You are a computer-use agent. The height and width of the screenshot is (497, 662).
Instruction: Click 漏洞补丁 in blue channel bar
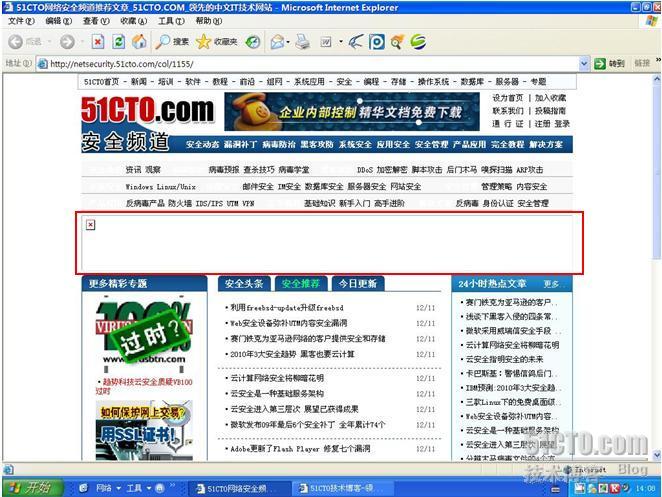tap(240, 144)
